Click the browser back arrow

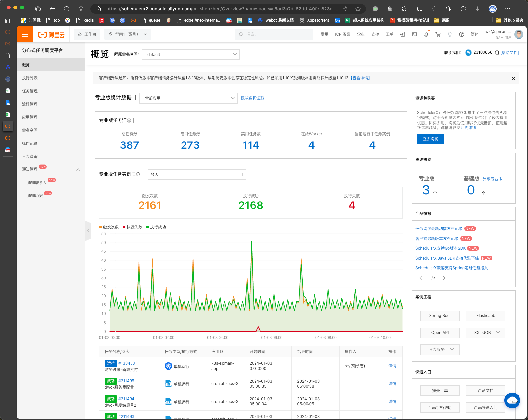pos(52,9)
